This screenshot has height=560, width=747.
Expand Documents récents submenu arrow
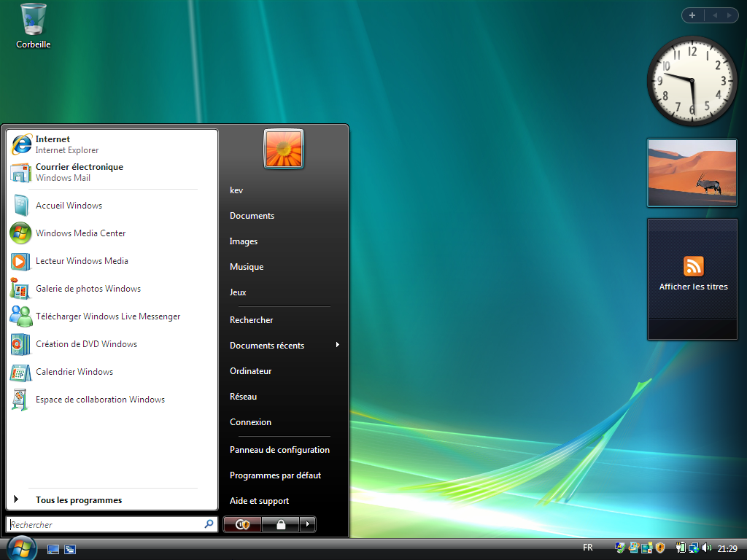pos(337,345)
